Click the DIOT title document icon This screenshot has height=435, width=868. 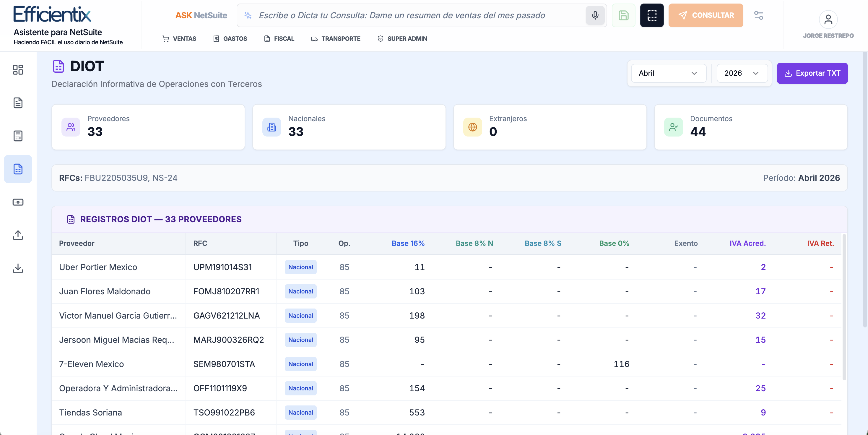[x=58, y=66]
